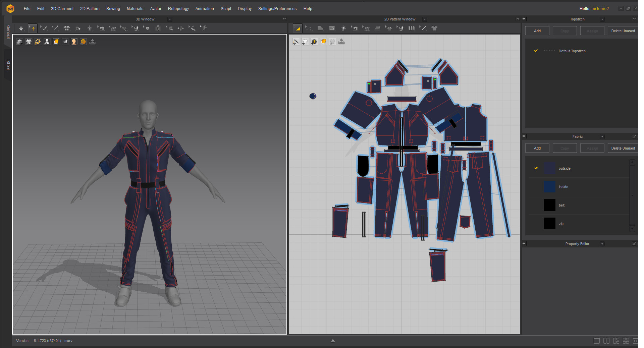The image size is (644, 348).
Task: Open the Edit Pattern tool in 2D window
Action: tap(309, 28)
